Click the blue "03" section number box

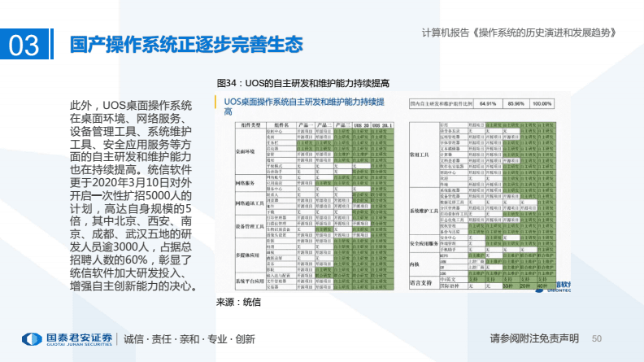pos(24,44)
